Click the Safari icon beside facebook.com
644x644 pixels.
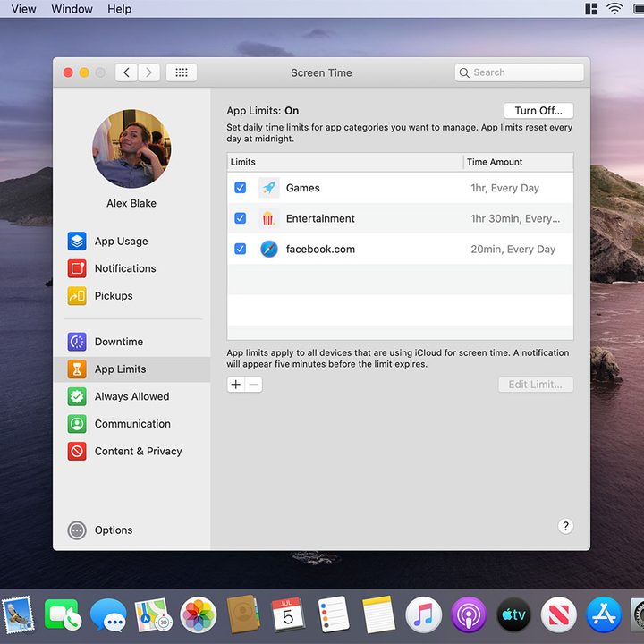pos(269,249)
